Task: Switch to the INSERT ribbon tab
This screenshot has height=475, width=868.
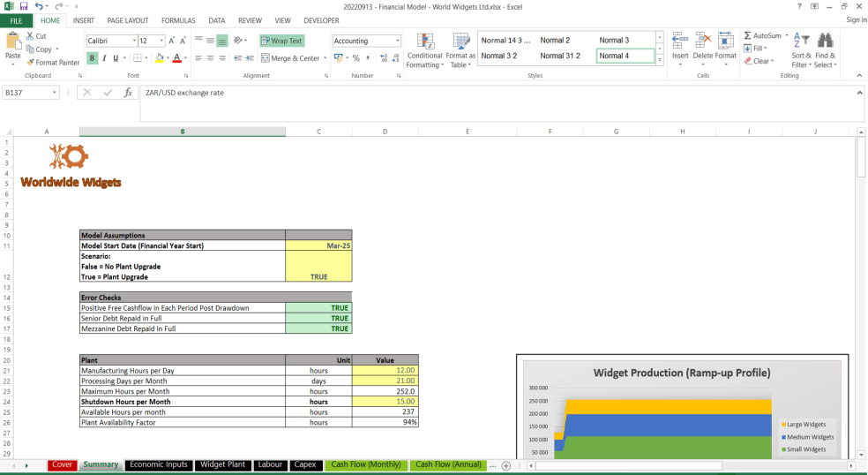Action: click(x=84, y=20)
